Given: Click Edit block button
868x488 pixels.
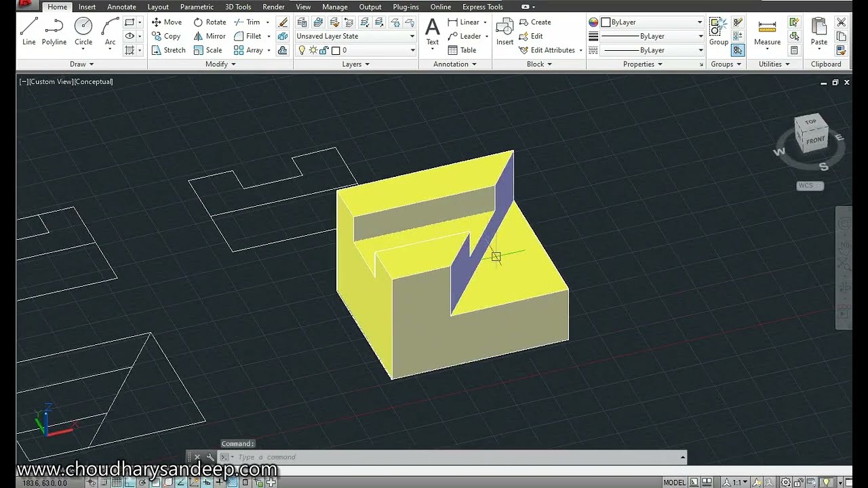Looking at the screenshot, I should point(531,36).
